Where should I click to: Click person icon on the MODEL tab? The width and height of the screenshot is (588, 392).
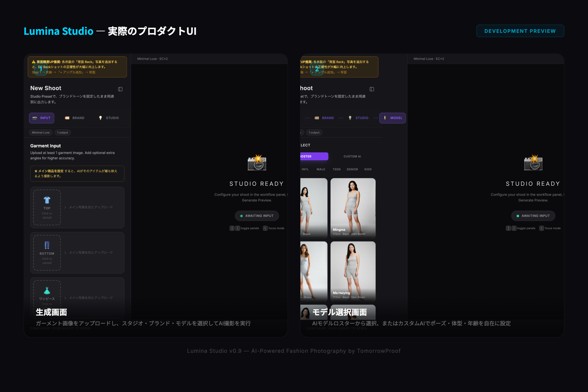pos(385,118)
